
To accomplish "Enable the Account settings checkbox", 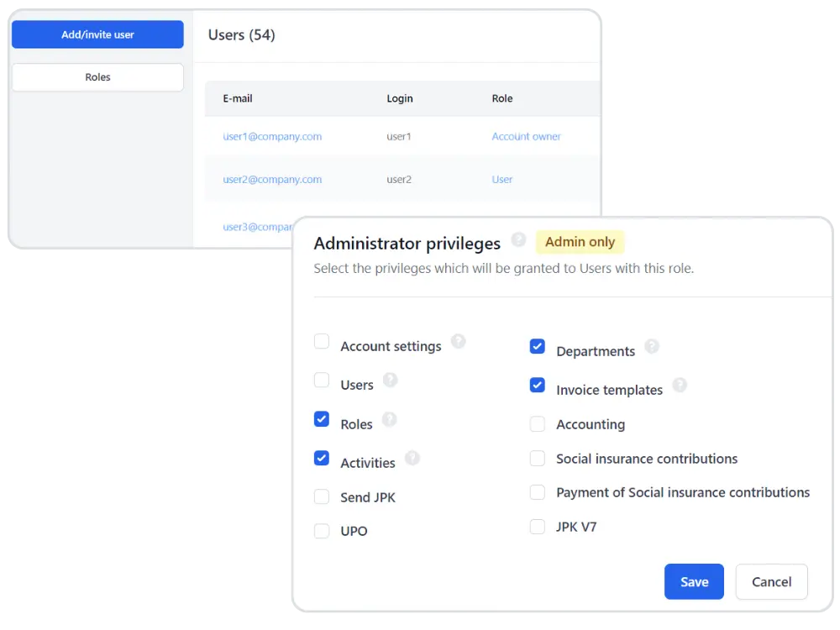I will point(322,342).
